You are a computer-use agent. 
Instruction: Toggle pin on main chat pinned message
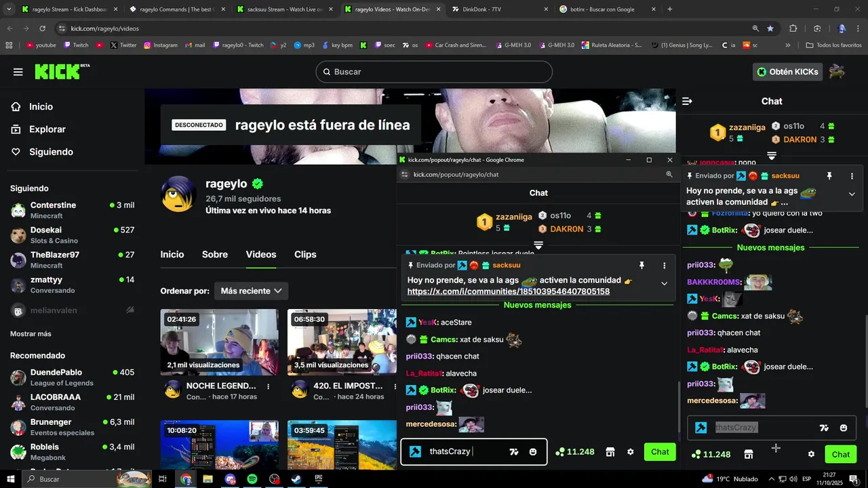click(x=829, y=176)
